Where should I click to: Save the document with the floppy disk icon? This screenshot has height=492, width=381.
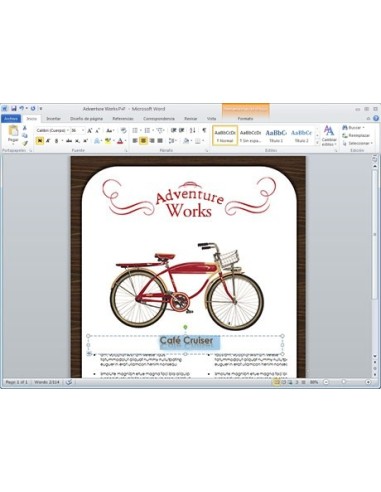tap(14, 109)
